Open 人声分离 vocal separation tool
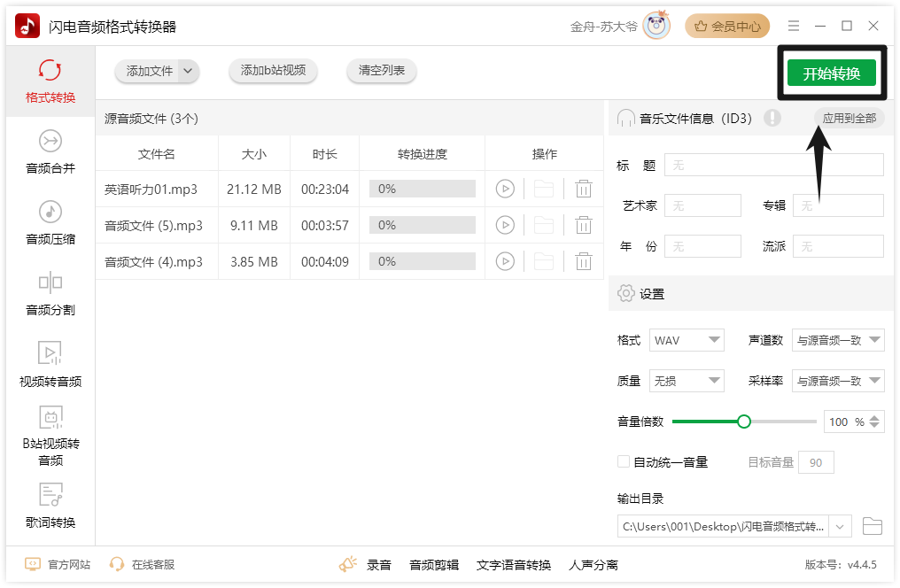The height and width of the screenshot is (588, 900). pyautogui.click(x=593, y=565)
